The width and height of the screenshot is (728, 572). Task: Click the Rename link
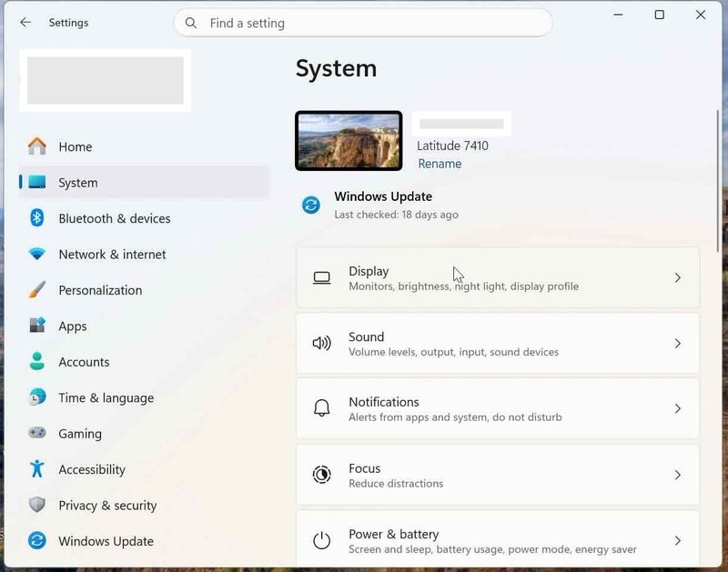click(440, 164)
